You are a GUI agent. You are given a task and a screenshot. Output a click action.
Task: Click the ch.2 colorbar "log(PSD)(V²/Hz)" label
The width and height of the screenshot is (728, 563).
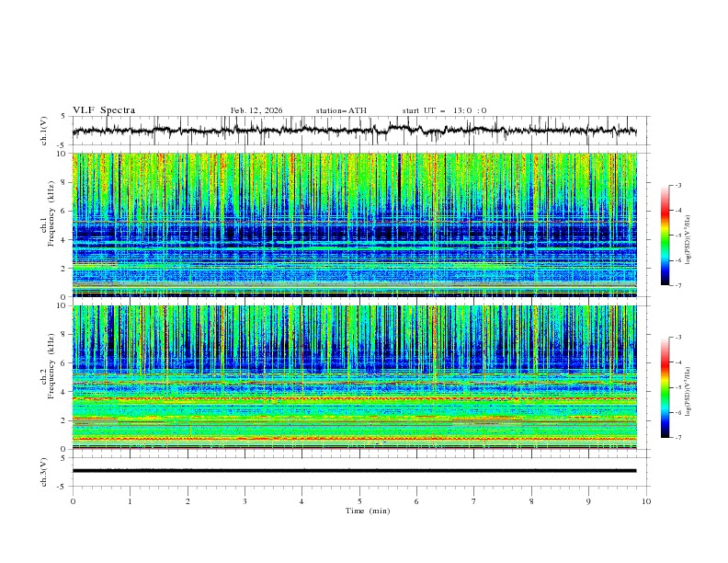click(x=688, y=392)
